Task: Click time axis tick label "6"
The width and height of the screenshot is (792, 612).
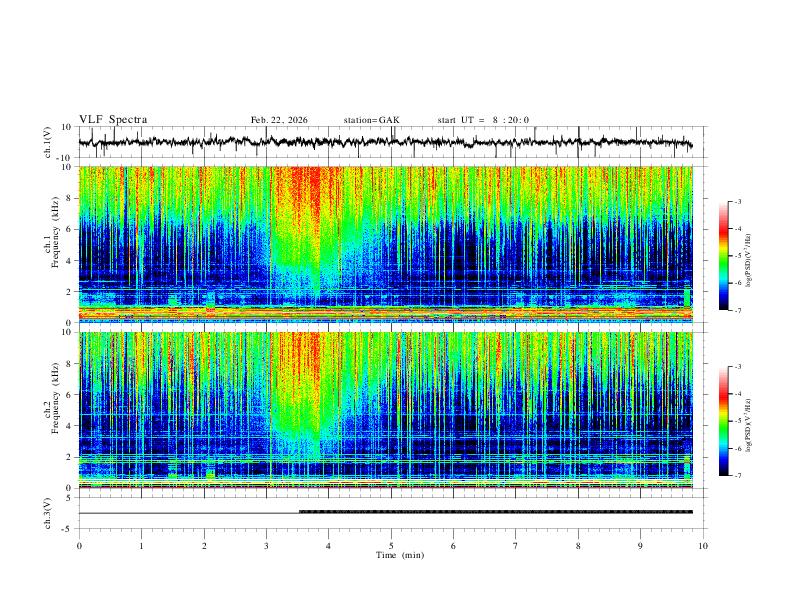Action: point(454,546)
